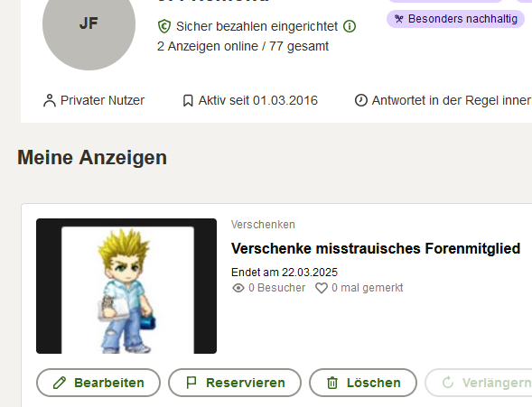Screen dimensions: 532x407
Task: Click the Löschen button
Action: click(x=363, y=383)
